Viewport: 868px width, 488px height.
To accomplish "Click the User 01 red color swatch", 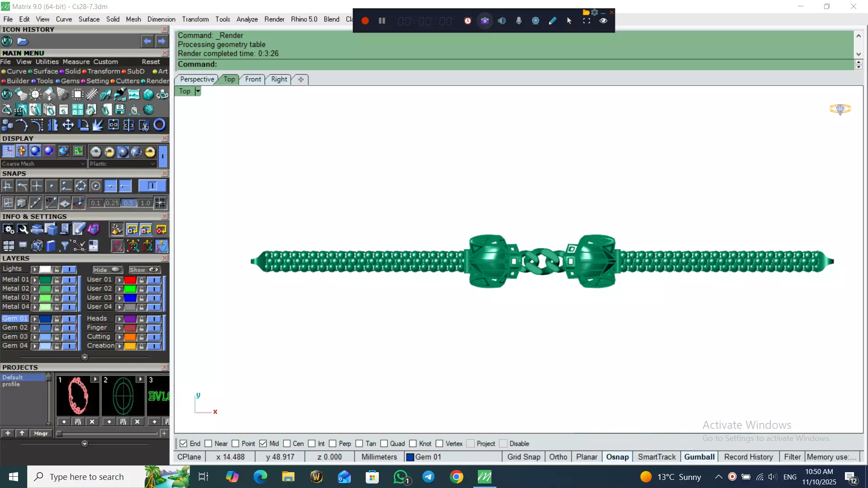I will coord(130,280).
